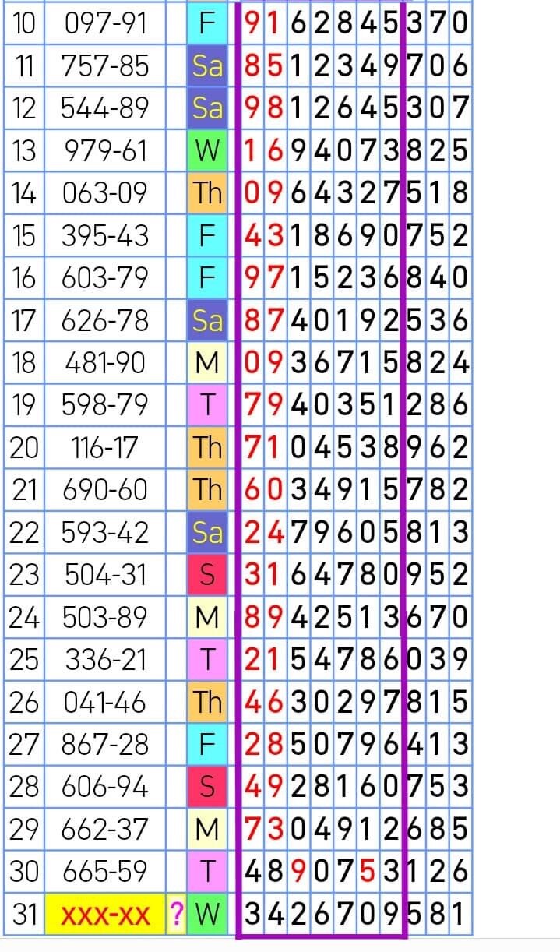Screen dimensions: 560x952
Task: Select the cell reading 503-89
Action: point(105,616)
